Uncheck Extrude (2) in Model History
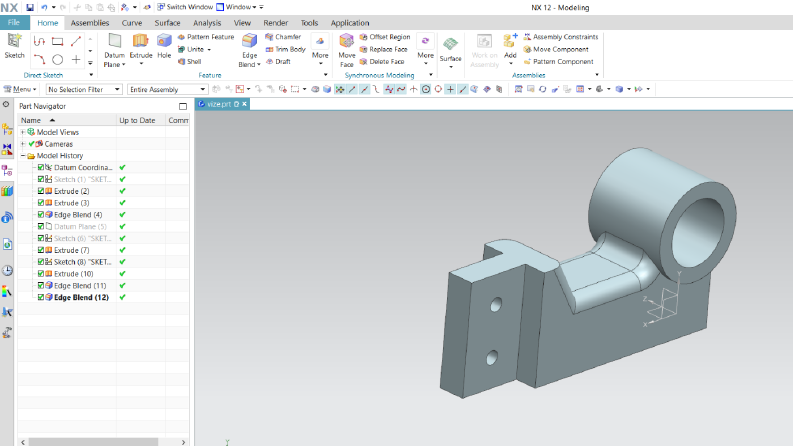This screenshot has height=446, width=793. click(x=41, y=191)
